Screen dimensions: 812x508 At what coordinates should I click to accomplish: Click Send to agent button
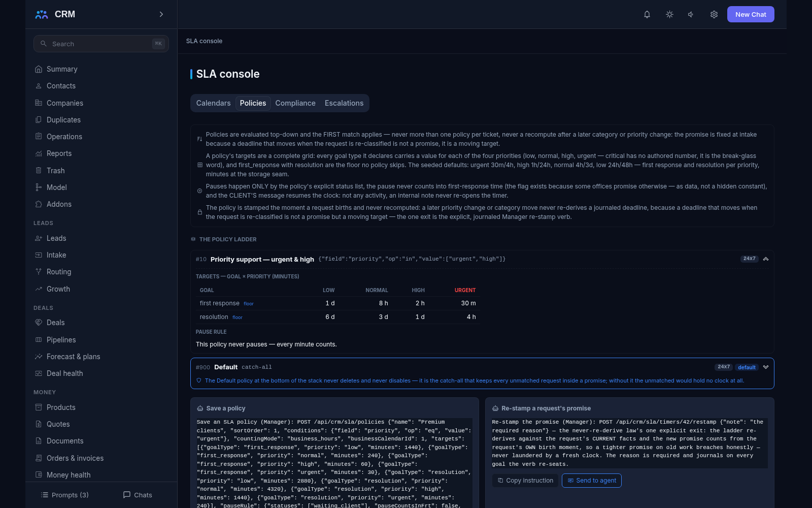tap(592, 481)
